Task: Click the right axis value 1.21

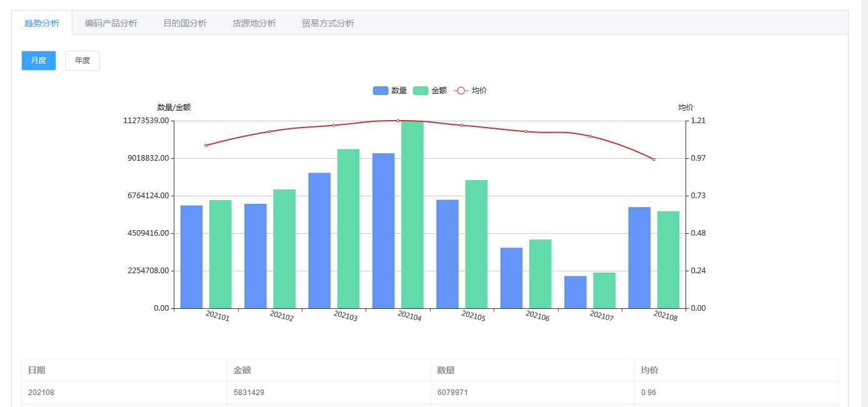Action: tap(698, 121)
